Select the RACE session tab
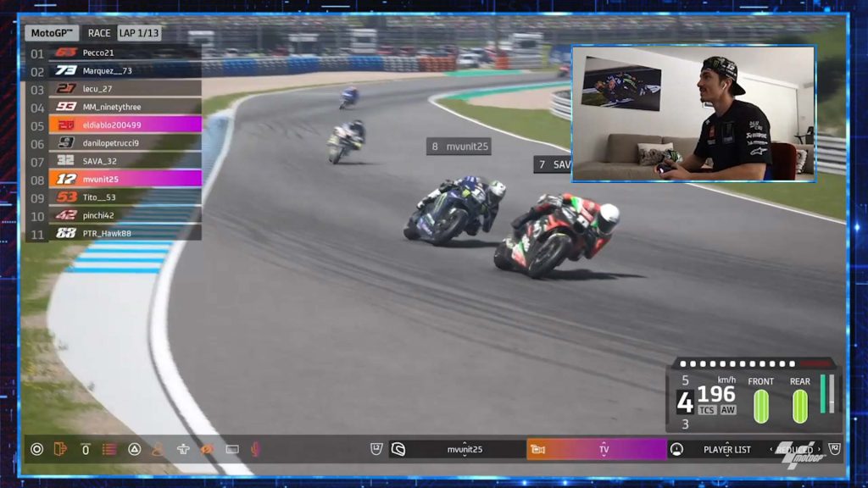The width and height of the screenshot is (868, 488). point(99,33)
